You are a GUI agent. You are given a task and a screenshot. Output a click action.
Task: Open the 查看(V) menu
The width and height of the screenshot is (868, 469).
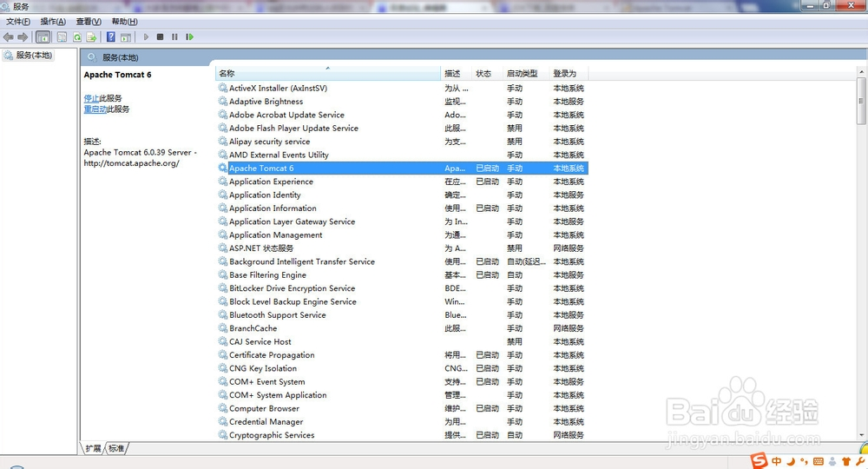tap(89, 22)
